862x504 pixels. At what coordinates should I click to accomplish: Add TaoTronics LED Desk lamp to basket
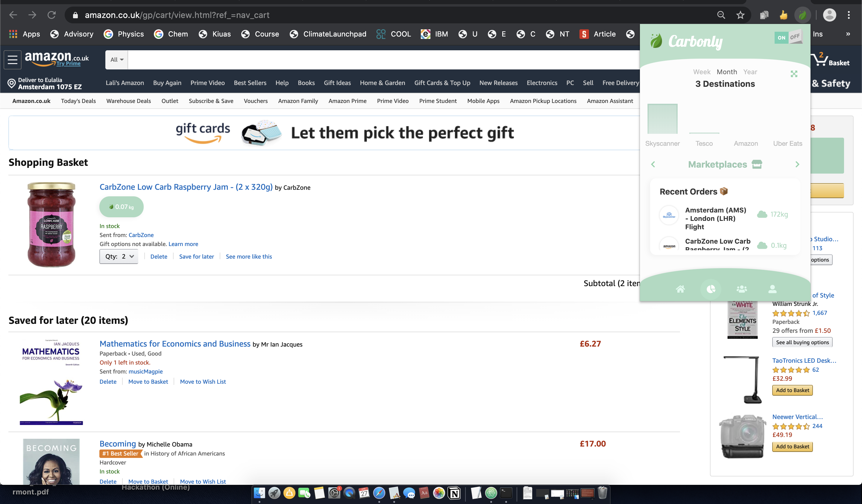click(792, 390)
